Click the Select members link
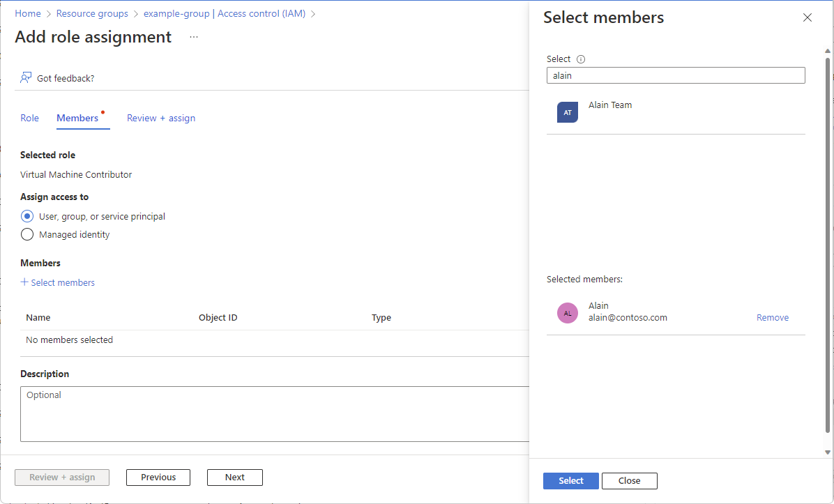This screenshot has height=504, width=834. point(63,282)
